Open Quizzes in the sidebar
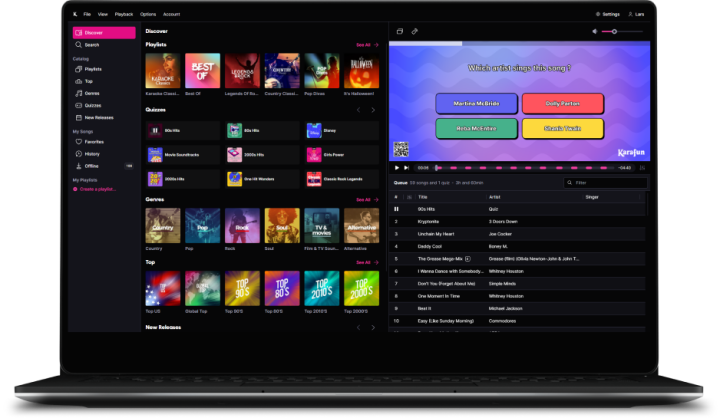The image size is (720, 418). click(x=88, y=105)
